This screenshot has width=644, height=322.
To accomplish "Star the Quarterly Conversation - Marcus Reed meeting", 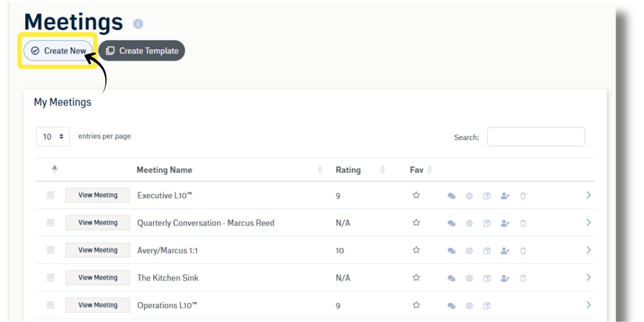I will point(416,222).
